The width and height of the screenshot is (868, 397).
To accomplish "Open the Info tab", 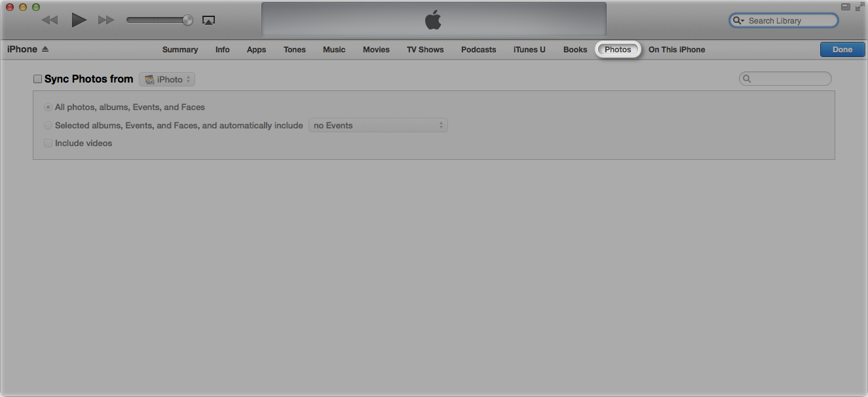I will pos(223,50).
